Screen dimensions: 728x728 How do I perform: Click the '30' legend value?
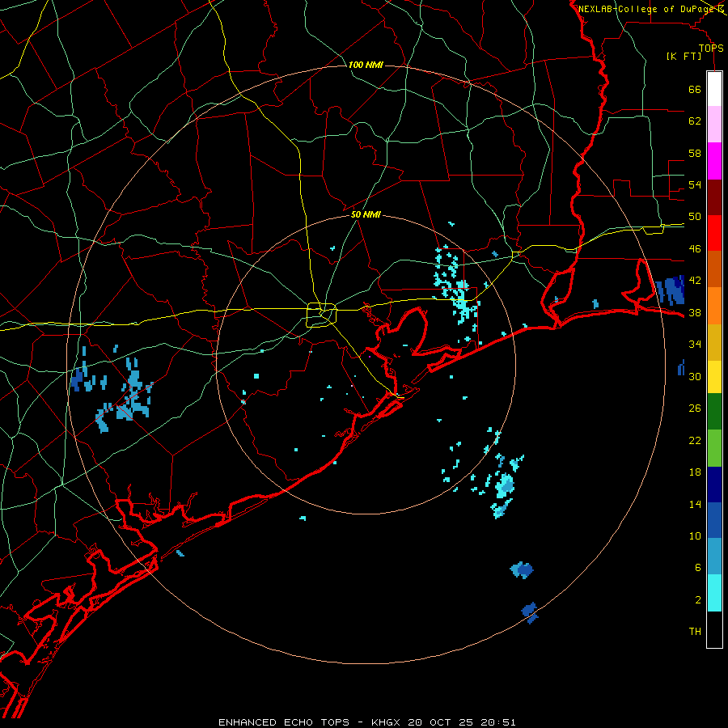click(695, 376)
